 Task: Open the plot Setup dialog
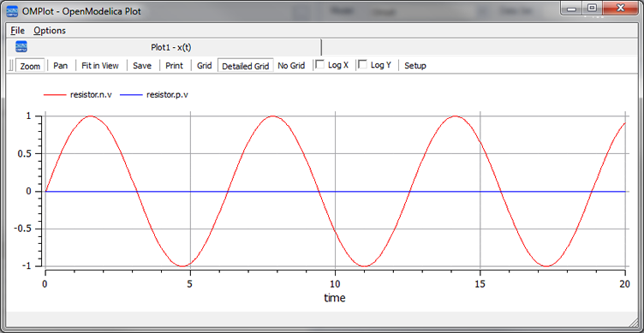tap(415, 66)
